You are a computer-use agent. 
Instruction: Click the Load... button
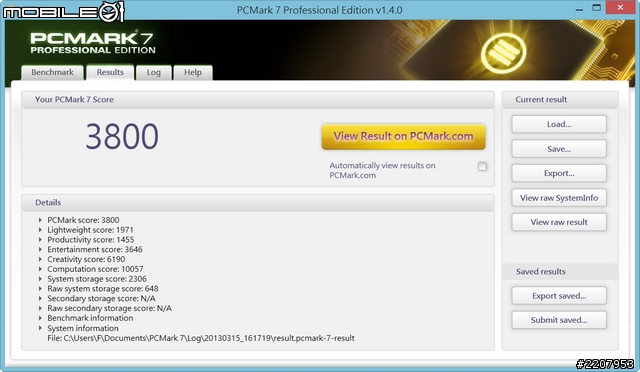[559, 124]
